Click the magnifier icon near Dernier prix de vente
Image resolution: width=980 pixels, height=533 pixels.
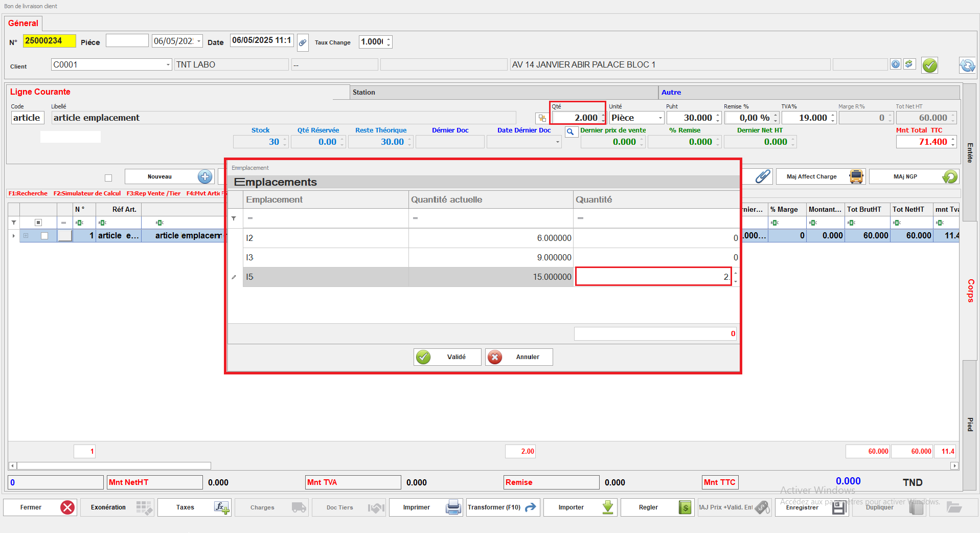[570, 132]
